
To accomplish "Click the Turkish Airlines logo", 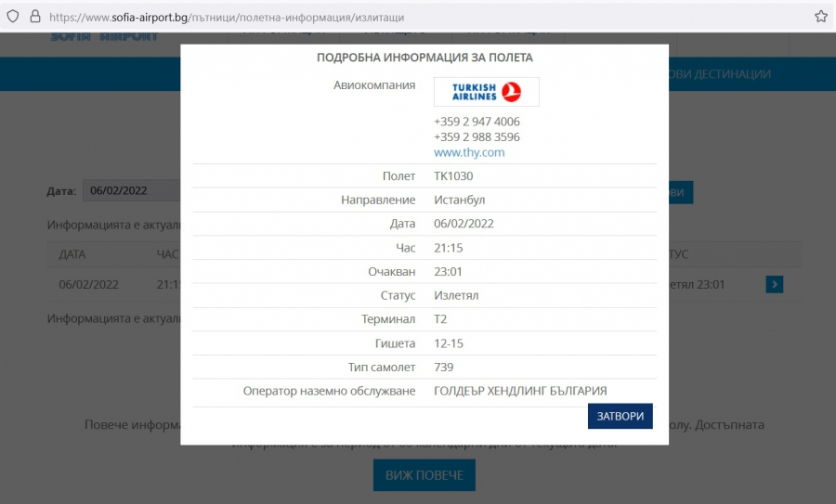I will point(486,92).
